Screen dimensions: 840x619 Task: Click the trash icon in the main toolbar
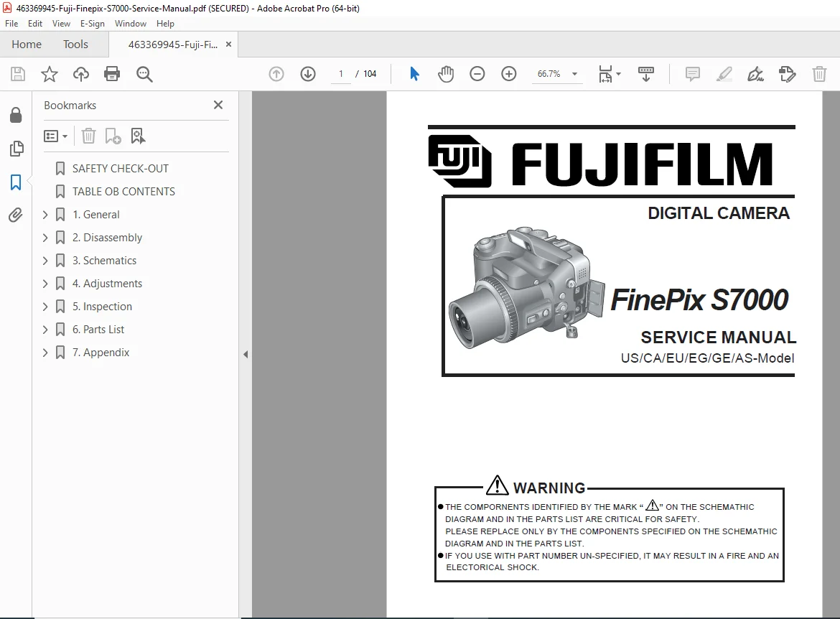pos(819,74)
